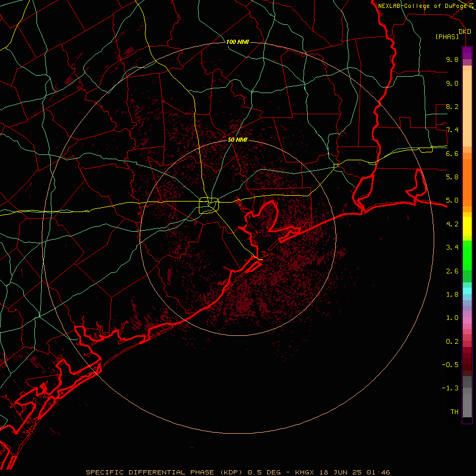
Task: Click the purple swatch atop the color bar
Action: (x=467, y=53)
